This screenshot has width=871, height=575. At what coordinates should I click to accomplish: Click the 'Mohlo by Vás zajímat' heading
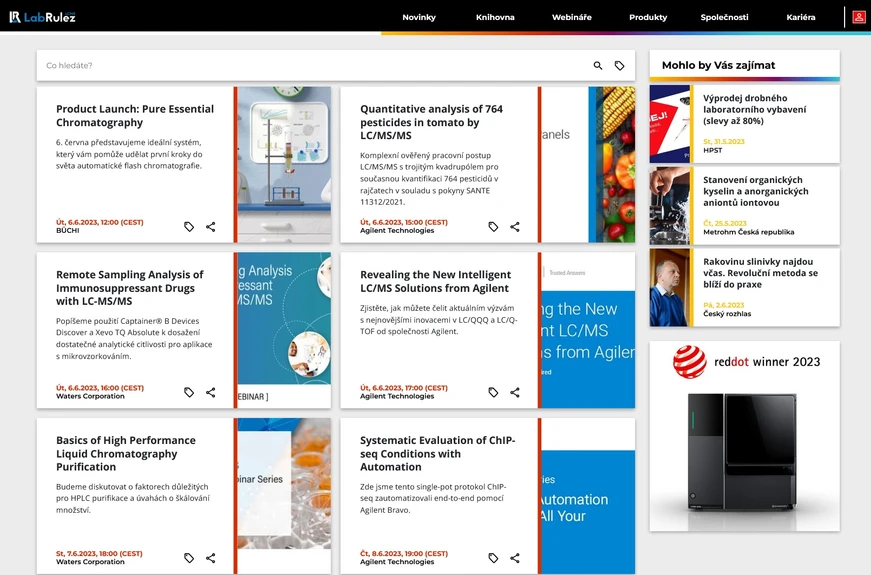(718, 66)
